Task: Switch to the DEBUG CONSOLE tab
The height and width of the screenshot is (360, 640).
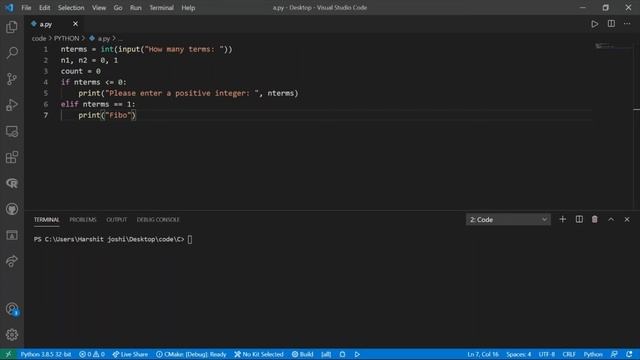Action: point(158,220)
